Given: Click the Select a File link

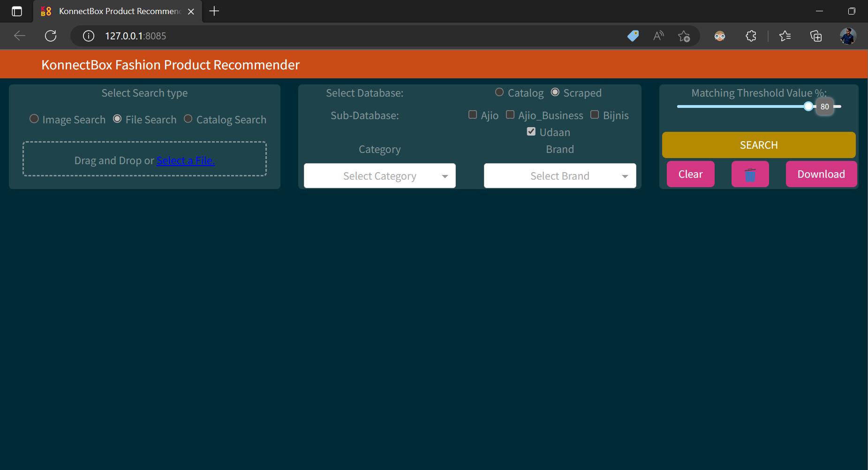Looking at the screenshot, I should tap(185, 160).
